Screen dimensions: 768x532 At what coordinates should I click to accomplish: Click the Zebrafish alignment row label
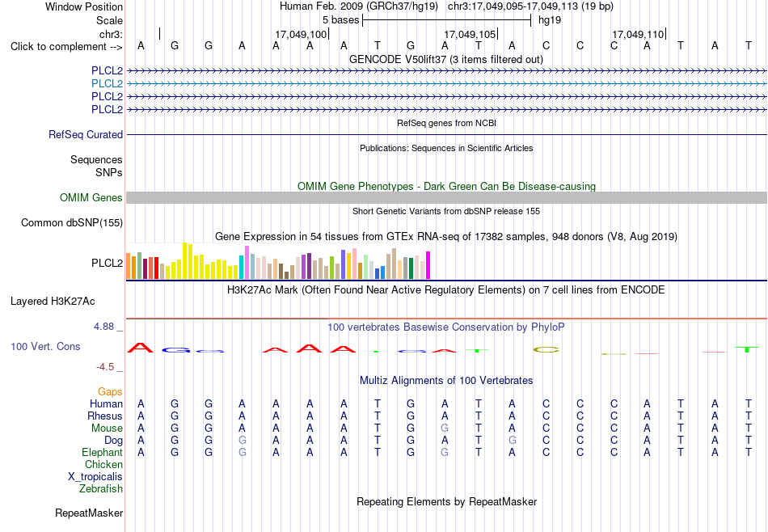pyautogui.click(x=101, y=489)
